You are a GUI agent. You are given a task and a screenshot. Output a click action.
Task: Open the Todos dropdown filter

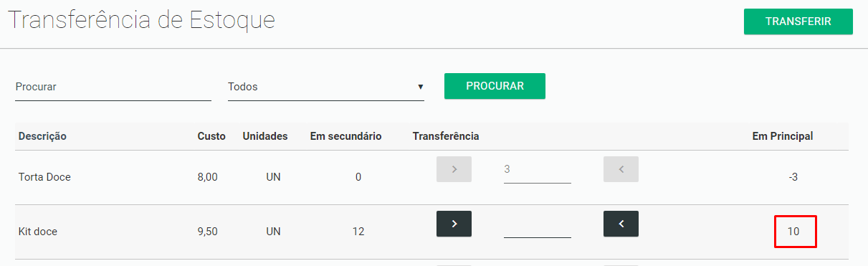326,87
